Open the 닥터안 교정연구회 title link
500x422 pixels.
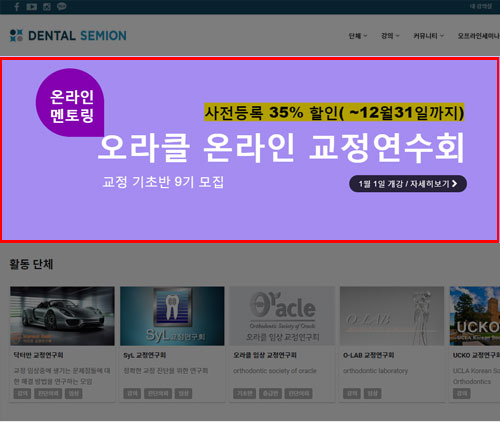[38, 355]
